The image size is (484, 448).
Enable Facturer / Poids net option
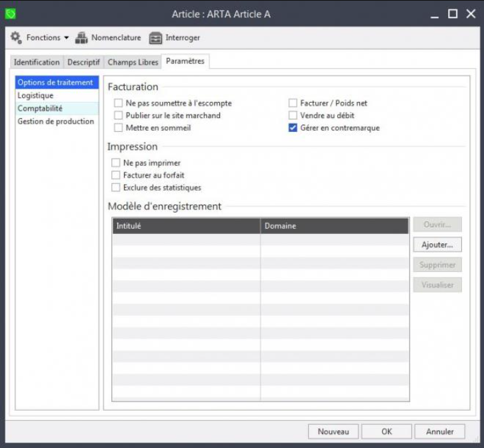[x=293, y=103]
